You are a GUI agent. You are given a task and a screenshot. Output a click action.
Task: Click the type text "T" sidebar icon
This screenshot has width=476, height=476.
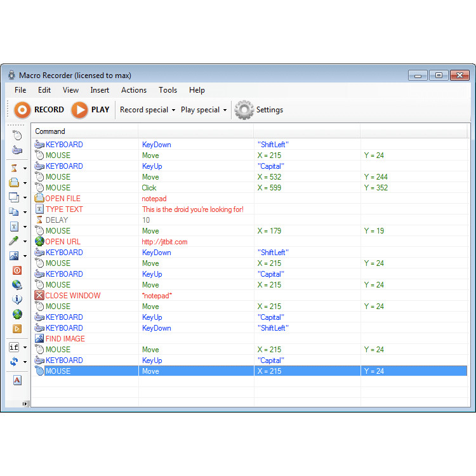(x=15, y=227)
